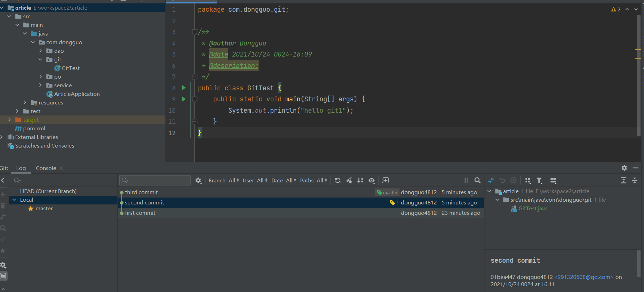This screenshot has width=644, height=292.
Task: Expand the test folder
Action: (x=17, y=111)
